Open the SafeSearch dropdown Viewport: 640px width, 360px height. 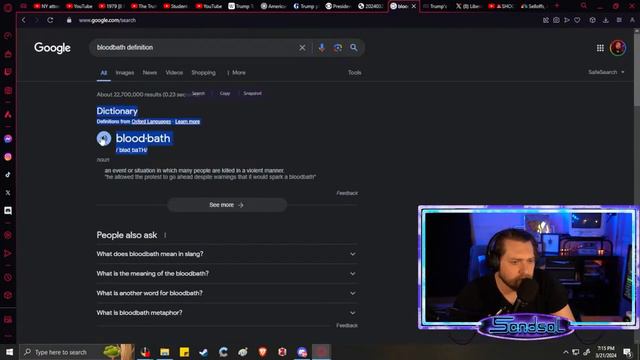[606, 72]
